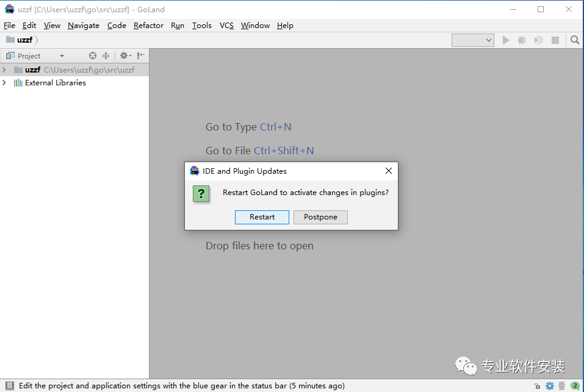
Task: Open the File menu
Action: tap(9, 25)
